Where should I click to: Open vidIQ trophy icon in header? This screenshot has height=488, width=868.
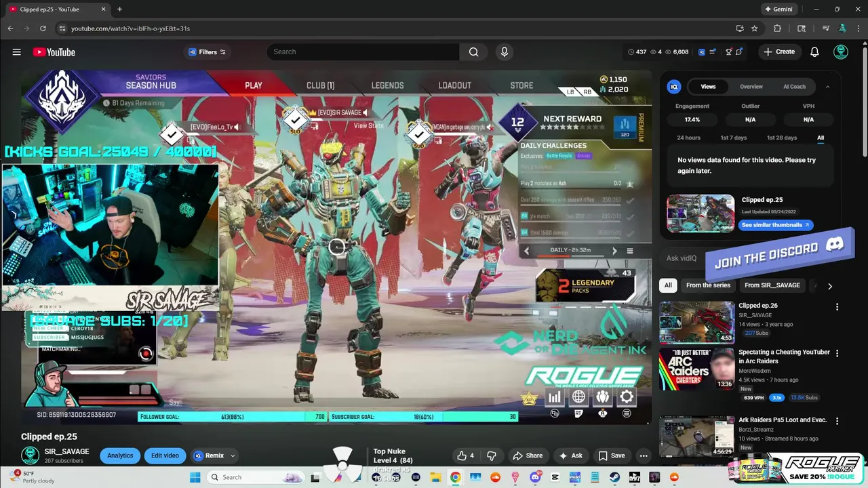(x=729, y=52)
